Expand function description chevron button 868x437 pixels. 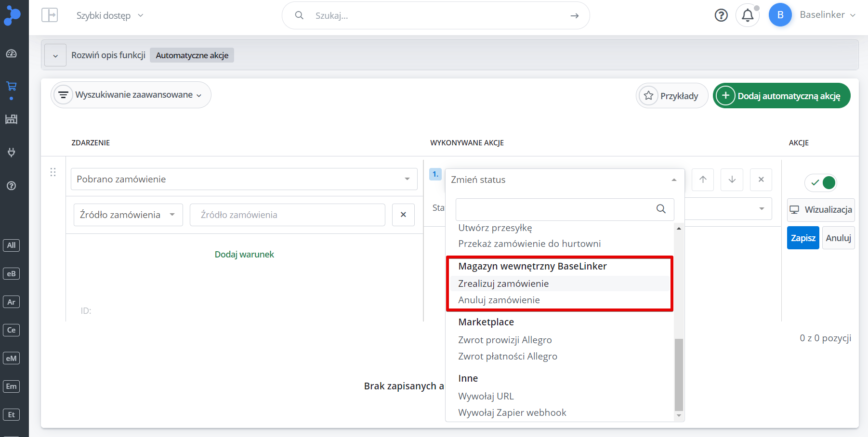(55, 55)
